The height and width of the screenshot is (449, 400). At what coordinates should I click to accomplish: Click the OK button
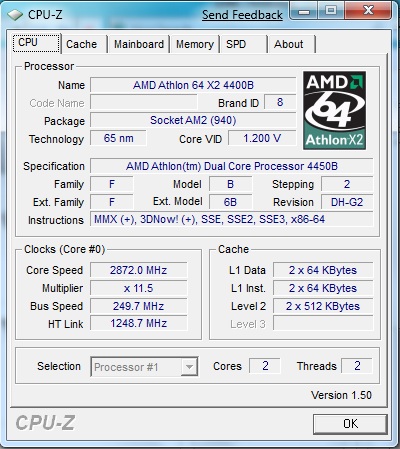(x=350, y=424)
